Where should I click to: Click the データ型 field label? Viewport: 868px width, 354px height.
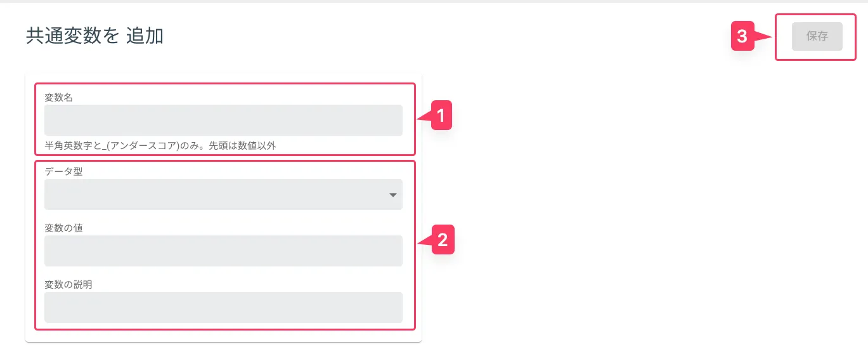[x=63, y=171]
